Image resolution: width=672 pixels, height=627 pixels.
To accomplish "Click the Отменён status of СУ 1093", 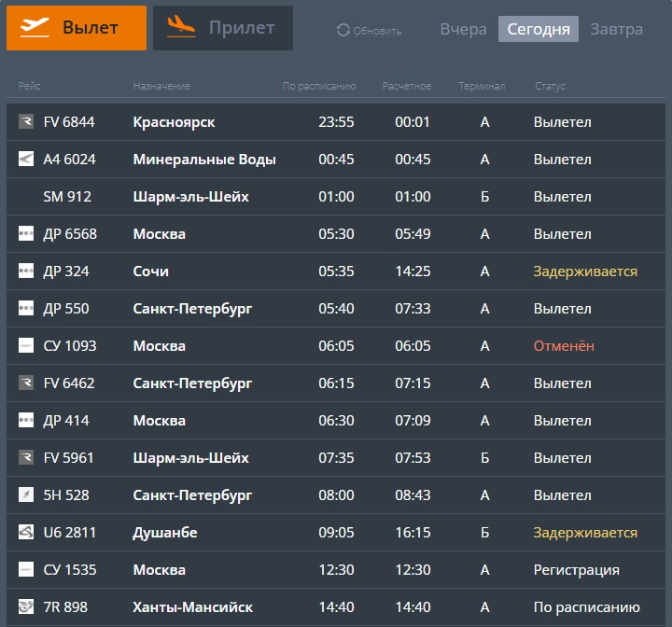I will click(x=564, y=346).
